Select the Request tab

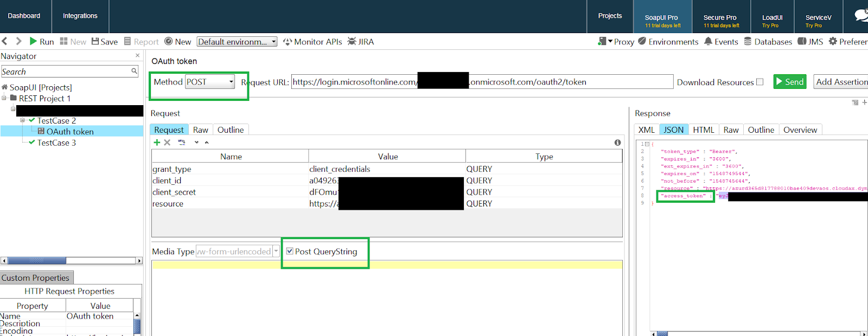(169, 130)
